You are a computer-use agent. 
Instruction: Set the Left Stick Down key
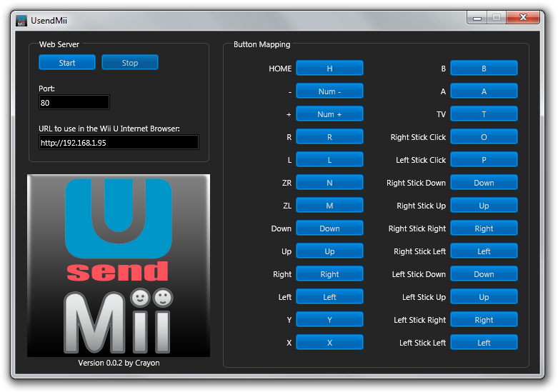point(484,274)
